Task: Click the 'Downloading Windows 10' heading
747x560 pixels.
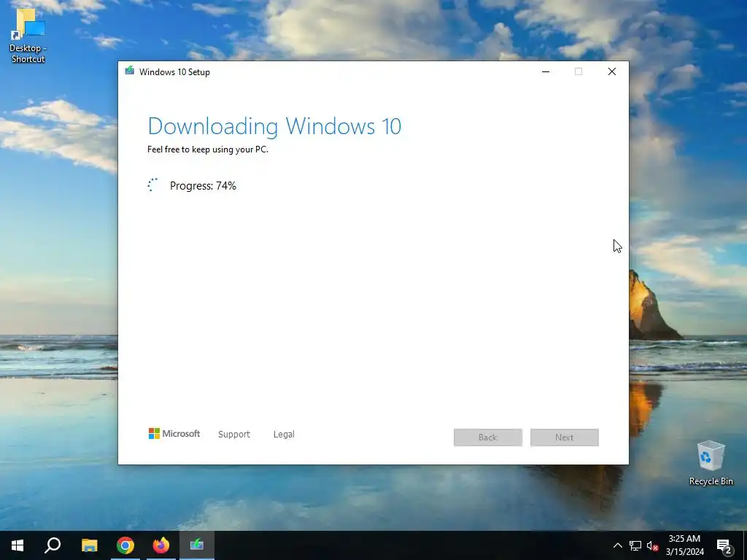Action: pyautogui.click(x=274, y=126)
